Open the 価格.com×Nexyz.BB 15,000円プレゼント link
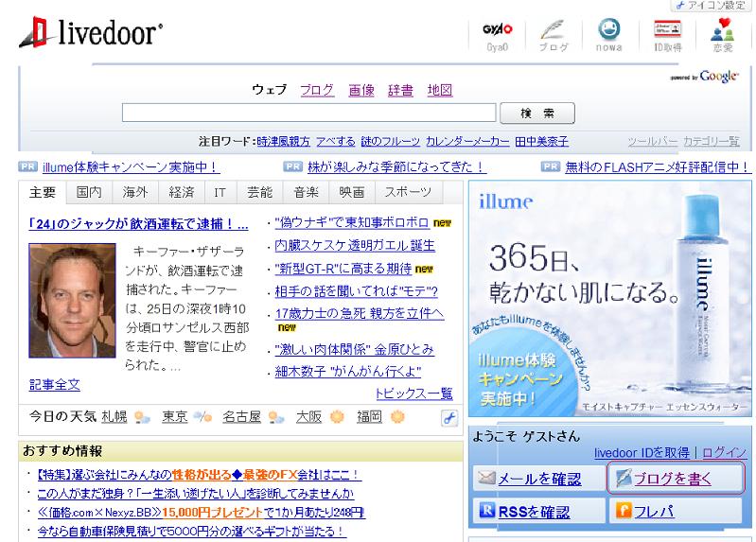The height and width of the screenshot is (542, 756). pos(201,512)
